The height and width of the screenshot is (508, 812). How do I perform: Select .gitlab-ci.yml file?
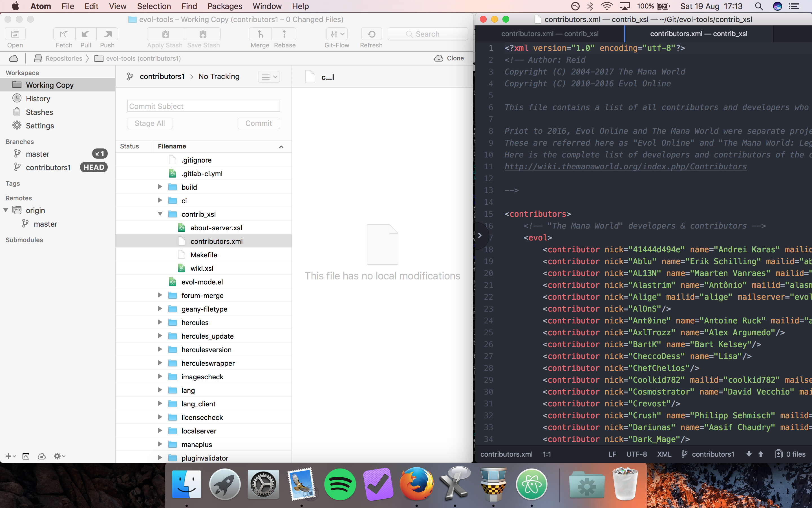pyautogui.click(x=203, y=173)
